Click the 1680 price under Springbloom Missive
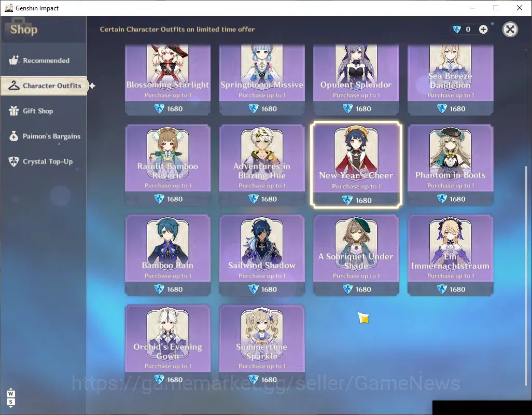 269,109
